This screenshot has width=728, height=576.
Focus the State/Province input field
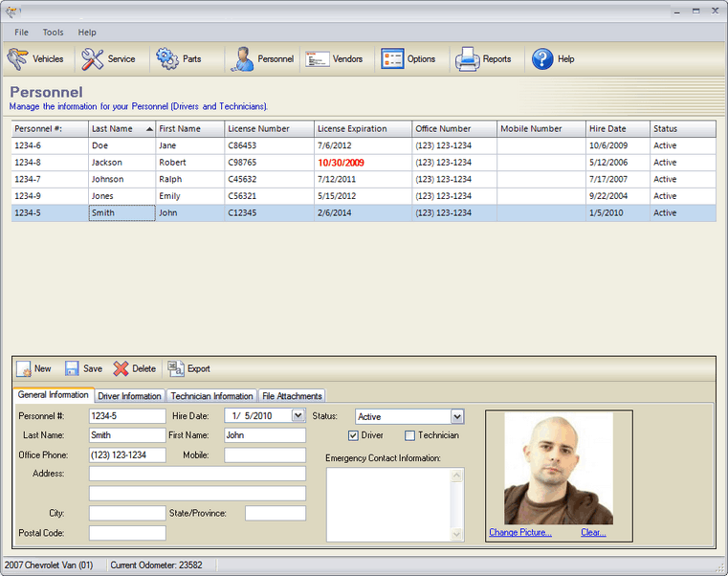[x=276, y=513]
